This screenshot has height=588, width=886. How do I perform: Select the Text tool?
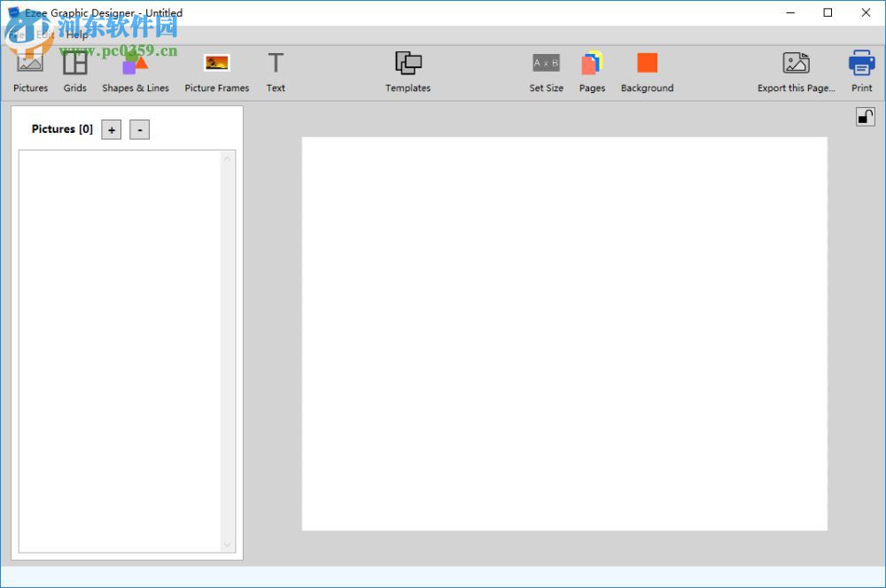[x=276, y=71]
